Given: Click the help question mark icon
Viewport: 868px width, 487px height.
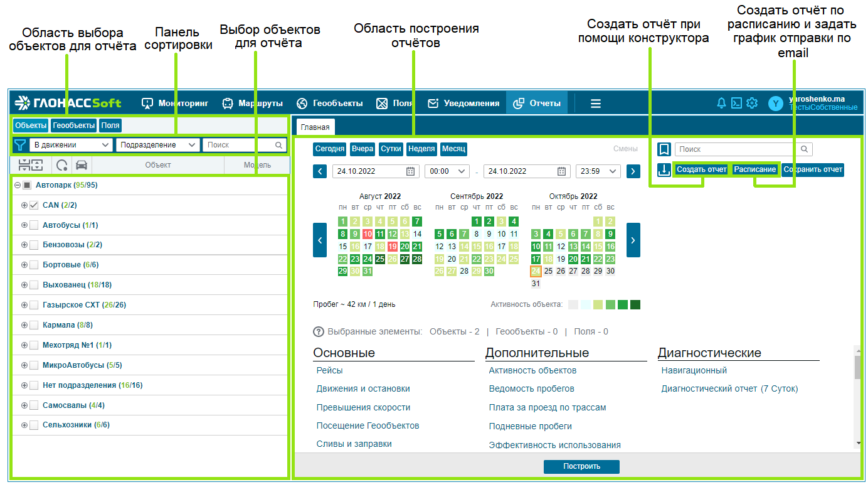Looking at the screenshot, I should click(319, 331).
